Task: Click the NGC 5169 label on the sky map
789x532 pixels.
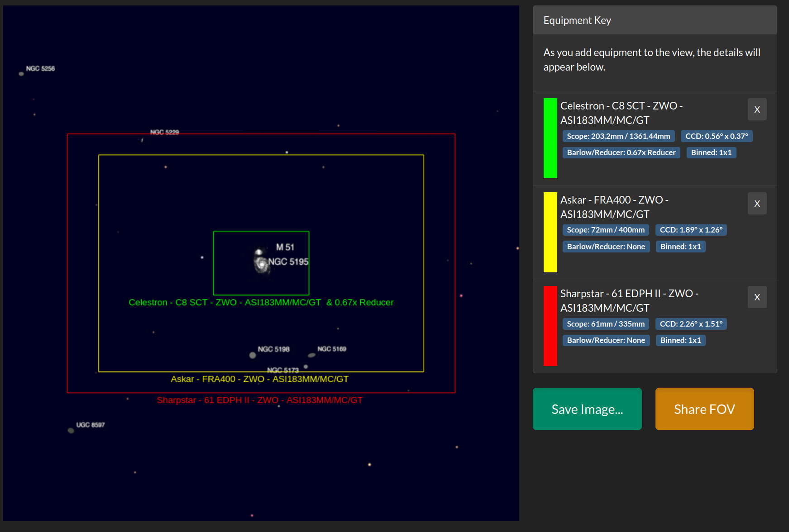Action: (x=332, y=349)
